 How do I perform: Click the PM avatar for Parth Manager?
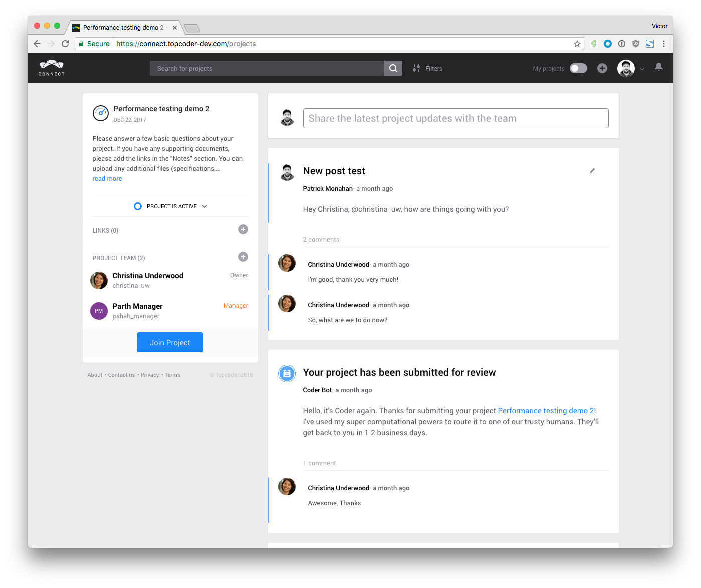point(99,311)
